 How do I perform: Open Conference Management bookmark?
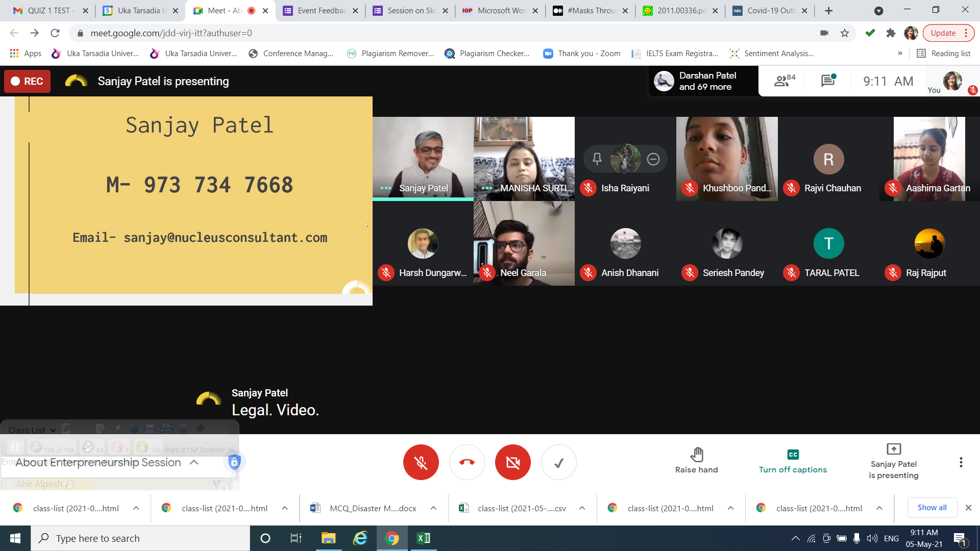click(291, 54)
